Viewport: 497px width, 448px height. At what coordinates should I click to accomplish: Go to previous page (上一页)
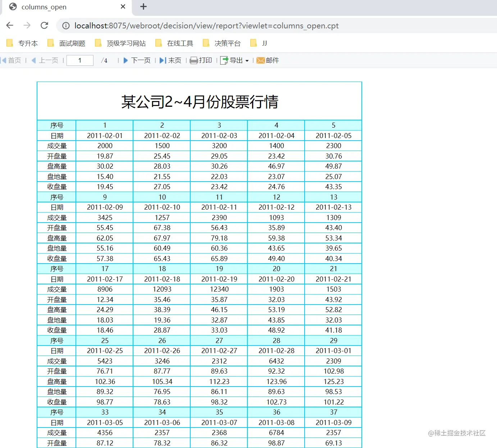tap(45, 60)
